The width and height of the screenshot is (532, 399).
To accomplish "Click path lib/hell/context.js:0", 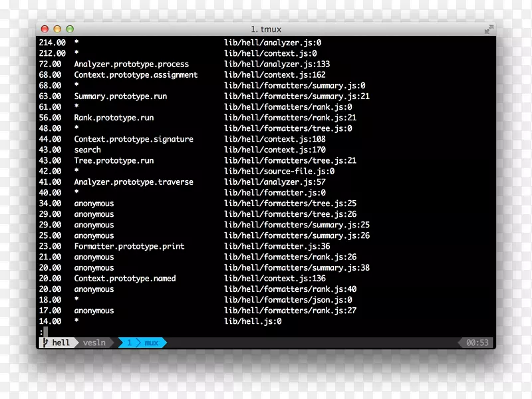I will click(x=271, y=53).
